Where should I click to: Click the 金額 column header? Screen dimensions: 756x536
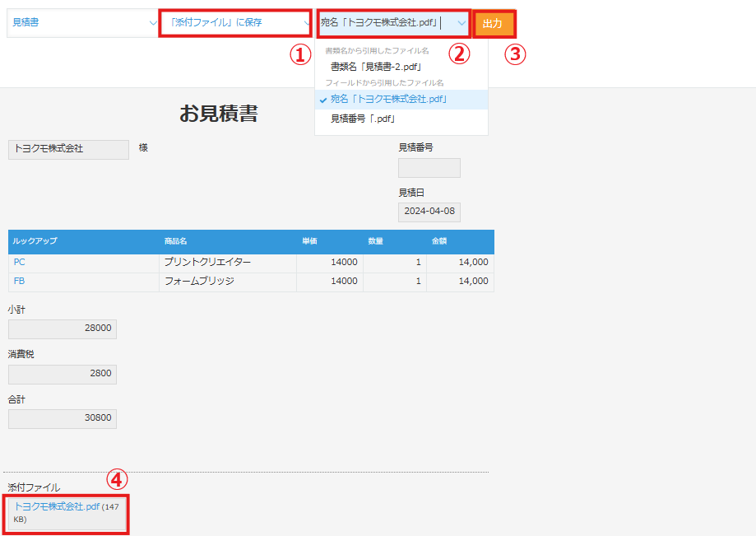point(461,241)
